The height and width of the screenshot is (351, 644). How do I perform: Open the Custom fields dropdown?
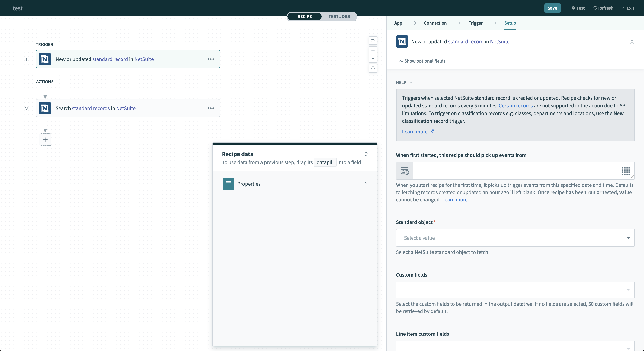pos(629,290)
